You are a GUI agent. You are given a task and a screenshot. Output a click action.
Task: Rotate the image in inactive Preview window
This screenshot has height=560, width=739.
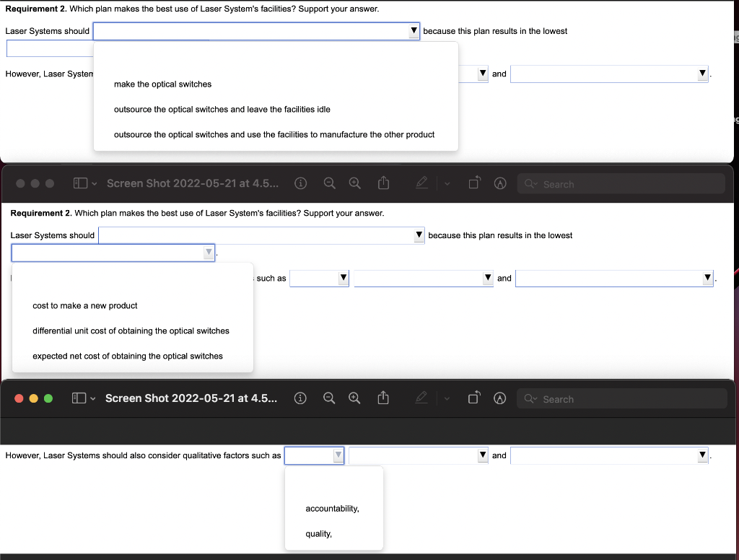coord(475,183)
